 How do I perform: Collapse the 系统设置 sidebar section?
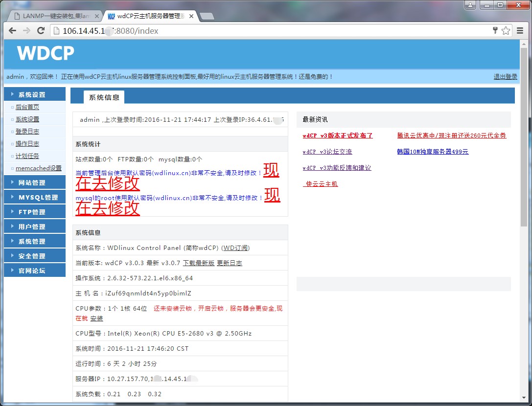pos(35,94)
